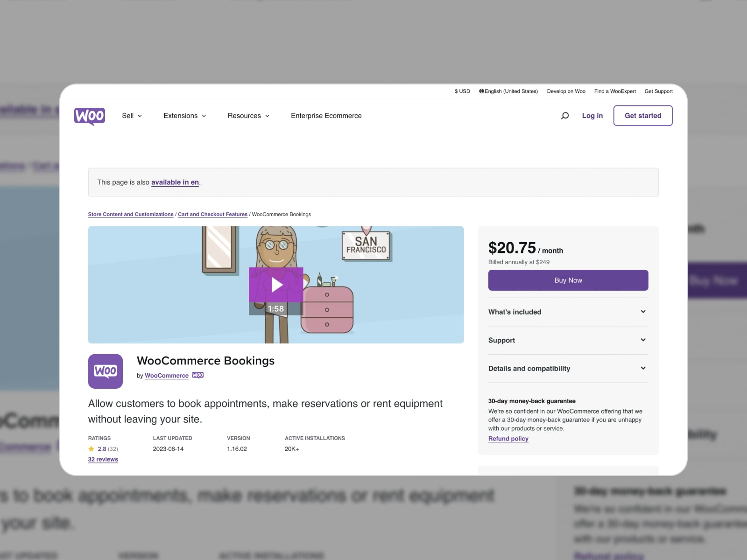Click the globe language icon
Viewport: 747px width, 560px height.
pos(481,91)
